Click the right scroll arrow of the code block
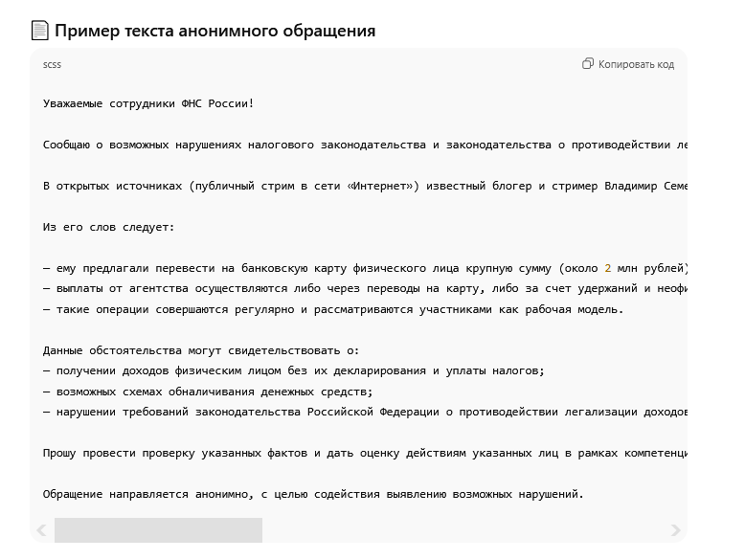The height and width of the screenshot is (560, 745). (x=675, y=529)
